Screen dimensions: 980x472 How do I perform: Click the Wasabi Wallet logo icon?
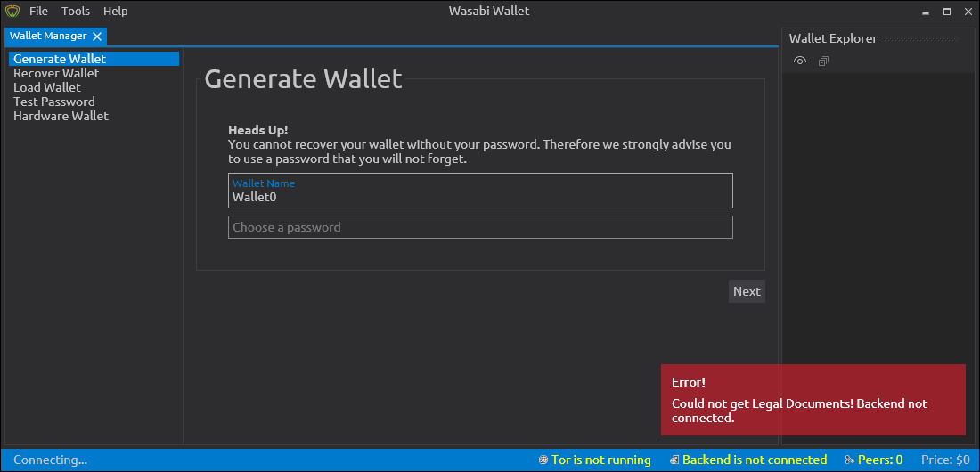[12, 12]
